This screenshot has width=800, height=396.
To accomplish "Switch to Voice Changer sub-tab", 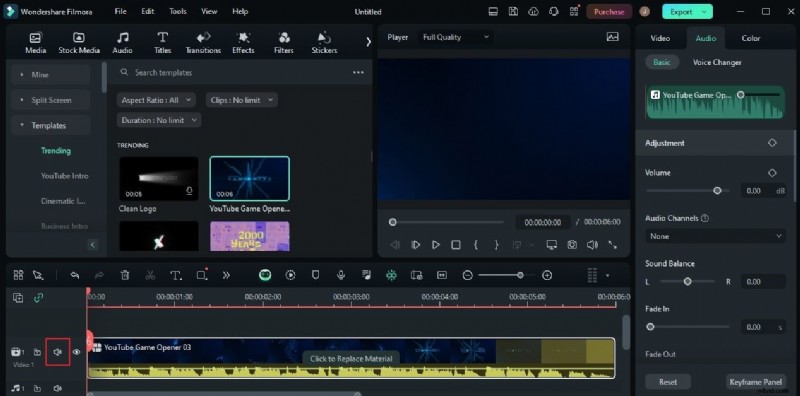I will (717, 62).
